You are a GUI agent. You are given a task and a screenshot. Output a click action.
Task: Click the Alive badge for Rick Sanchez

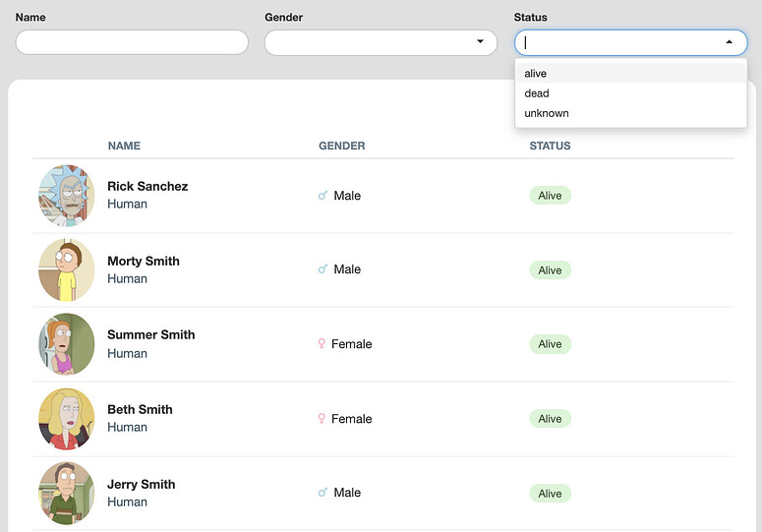click(x=551, y=196)
